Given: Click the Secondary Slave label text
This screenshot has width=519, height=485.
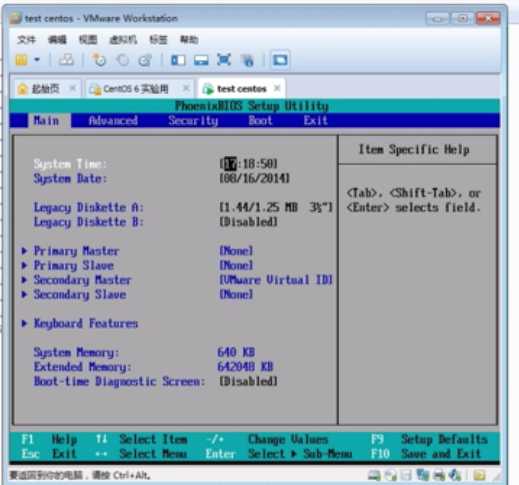Looking at the screenshot, I should (x=80, y=295).
